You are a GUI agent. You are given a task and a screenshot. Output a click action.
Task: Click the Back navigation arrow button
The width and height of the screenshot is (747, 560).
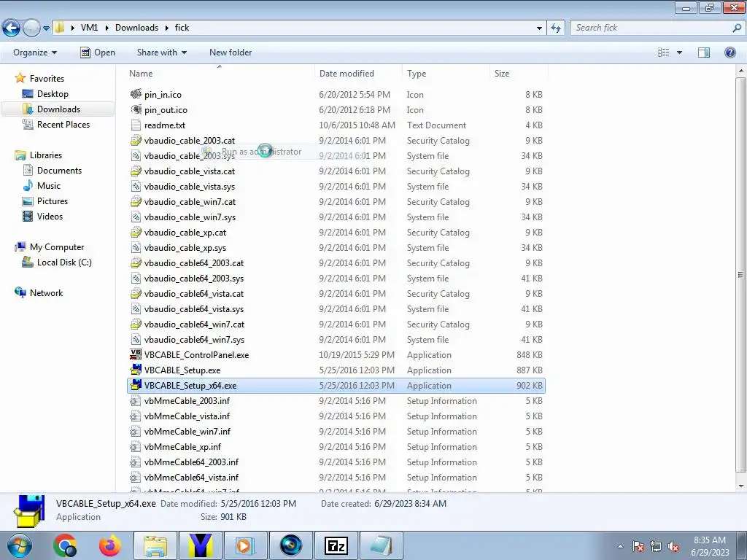12,28
